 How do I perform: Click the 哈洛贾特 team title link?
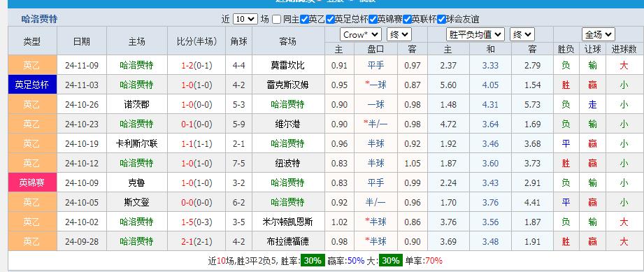click(x=39, y=19)
